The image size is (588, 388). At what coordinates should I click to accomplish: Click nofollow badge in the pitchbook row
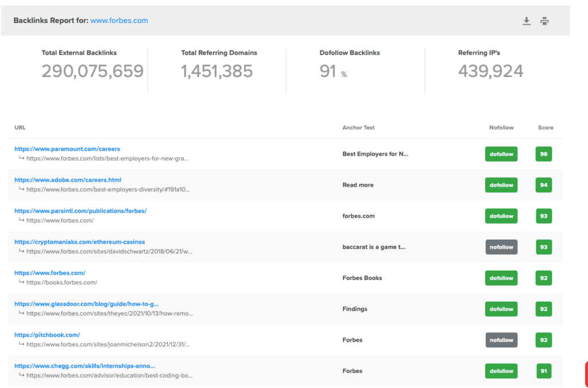coord(501,340)
